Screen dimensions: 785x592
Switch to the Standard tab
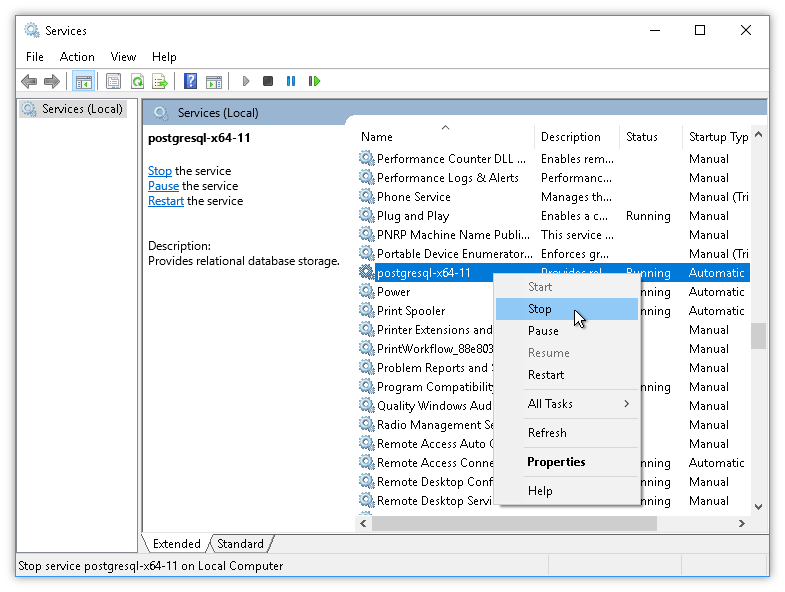click(240, 543)
